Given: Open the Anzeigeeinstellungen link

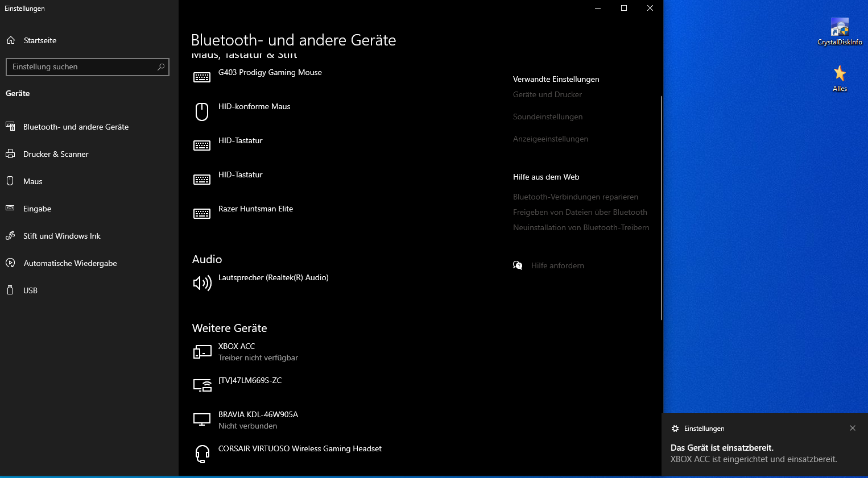Looking at the screenshot, I should point(551,139).
